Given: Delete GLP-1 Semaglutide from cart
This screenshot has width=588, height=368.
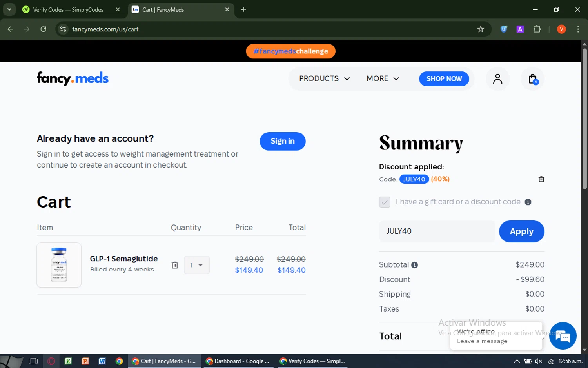Looking at the screenshot, I should (x=175, y=265).
